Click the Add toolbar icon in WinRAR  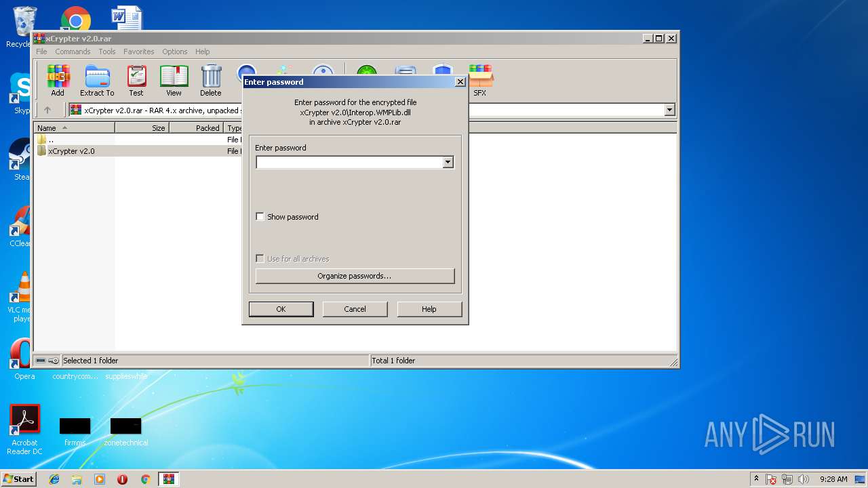58,81
